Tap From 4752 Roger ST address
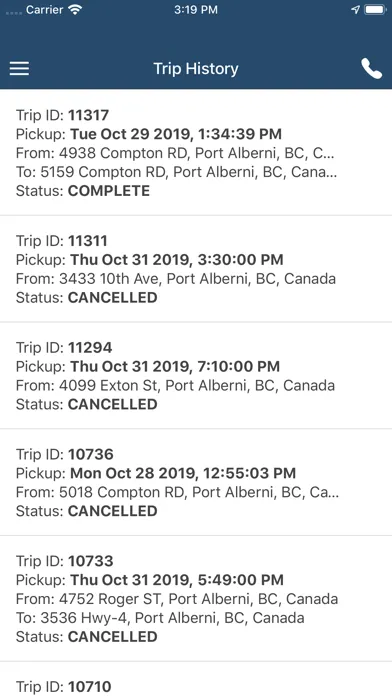The height and width of the screenshot is (696, 392). (x=177, y=599)
